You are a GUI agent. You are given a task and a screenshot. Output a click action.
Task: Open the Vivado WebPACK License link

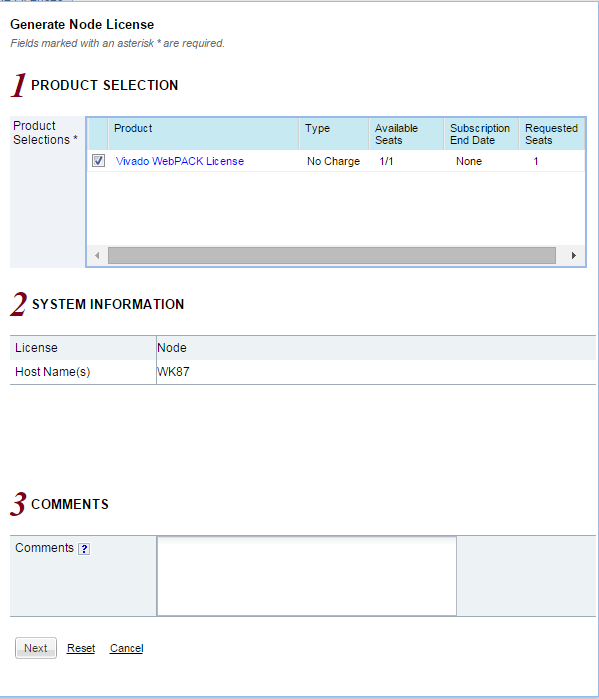[180, 161]
